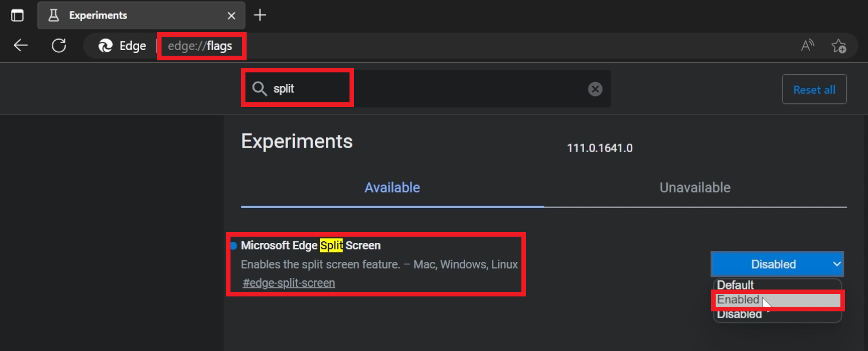Click the Reset all button
Image resolution: width=868 pixels, height=351 pixels.
click(814, 89)
